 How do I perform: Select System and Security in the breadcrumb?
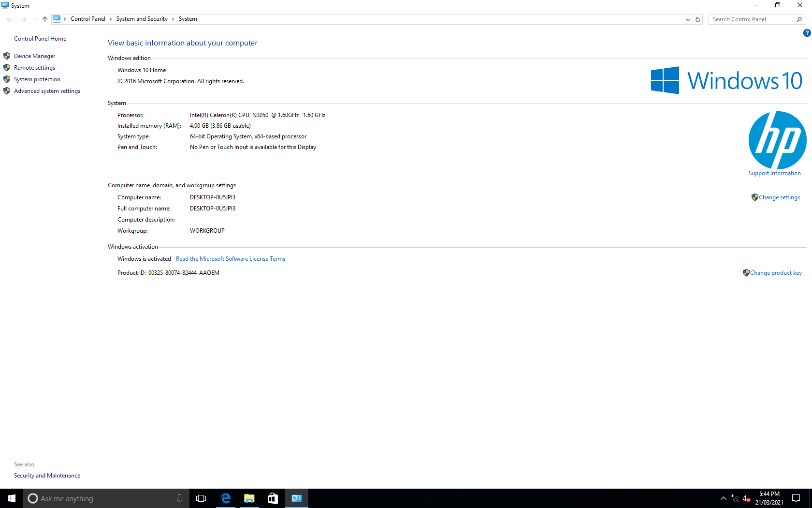pyautogui.click(x=142, y=19)
